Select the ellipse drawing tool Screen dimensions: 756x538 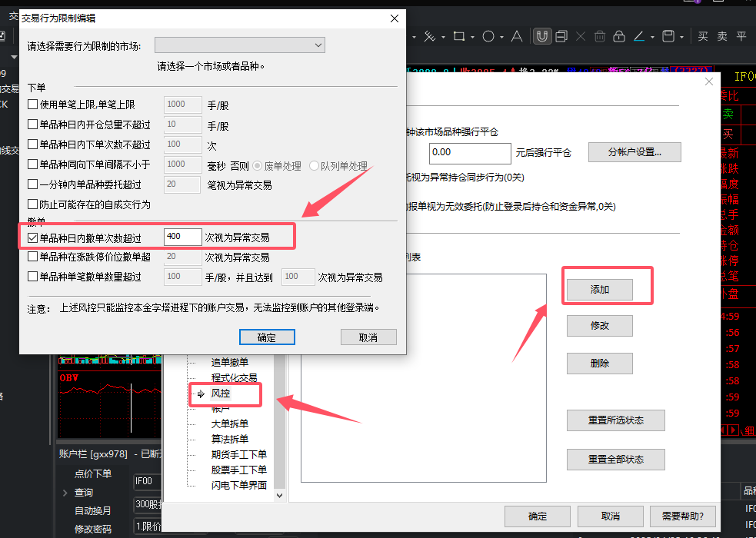point(488,36)
